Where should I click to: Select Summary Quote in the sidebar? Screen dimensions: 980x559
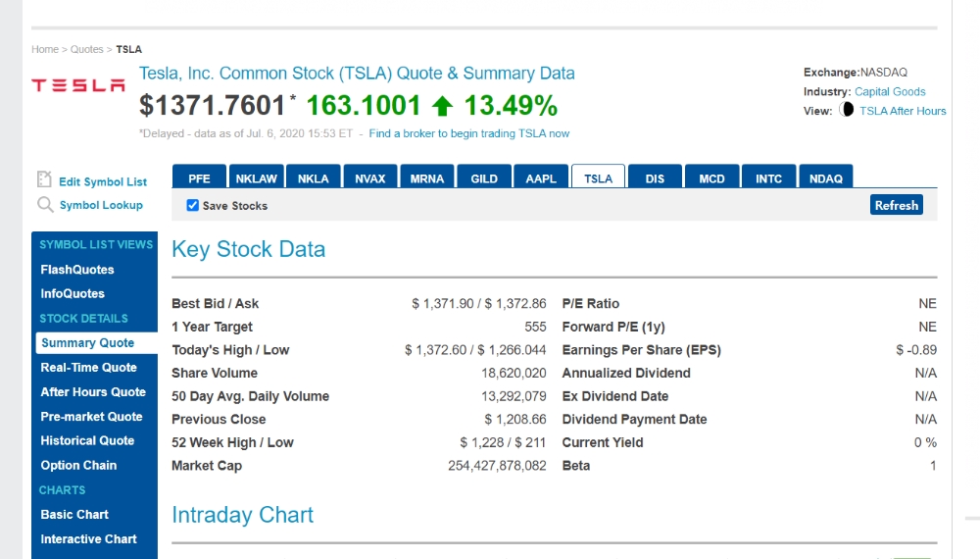pyautogui.click(x=97, y=342)
